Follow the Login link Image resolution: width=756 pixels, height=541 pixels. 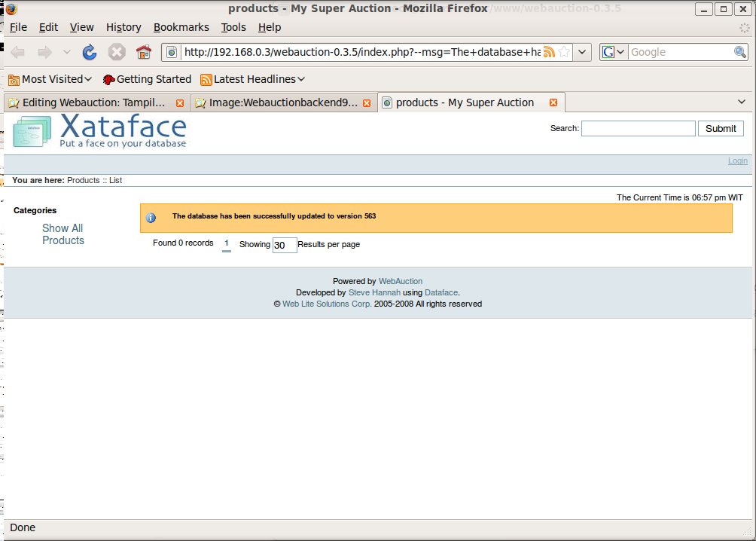[737, 160]
